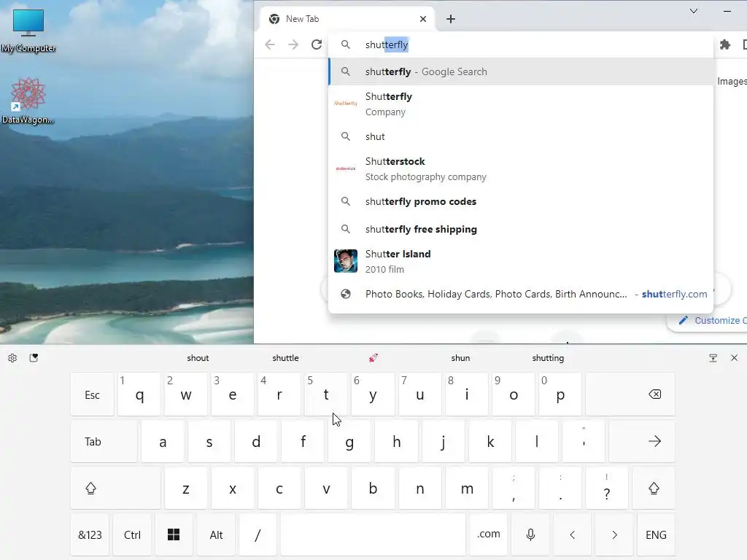Open the DataWagon desktop shortcut
The image size is (747, 560).
[x=28, y=101]
